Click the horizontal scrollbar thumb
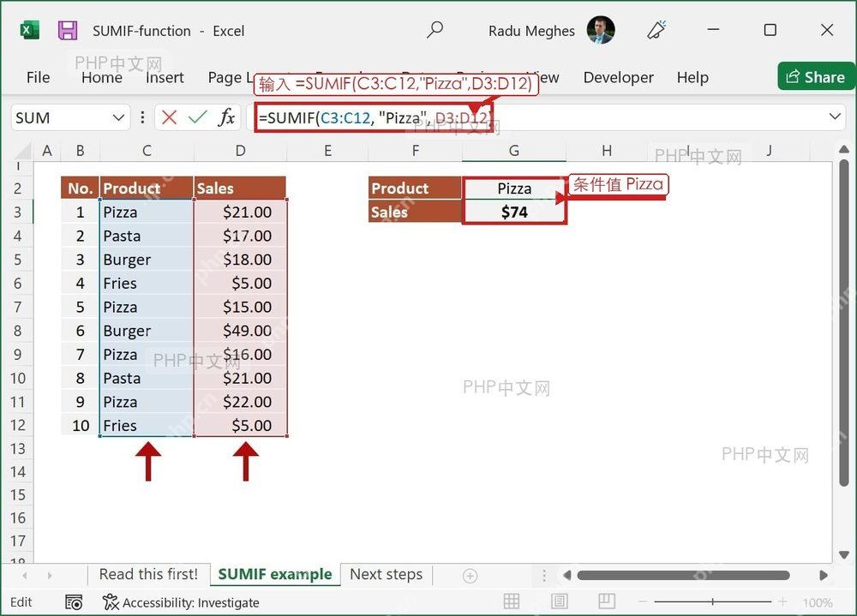 pos(683,575)
